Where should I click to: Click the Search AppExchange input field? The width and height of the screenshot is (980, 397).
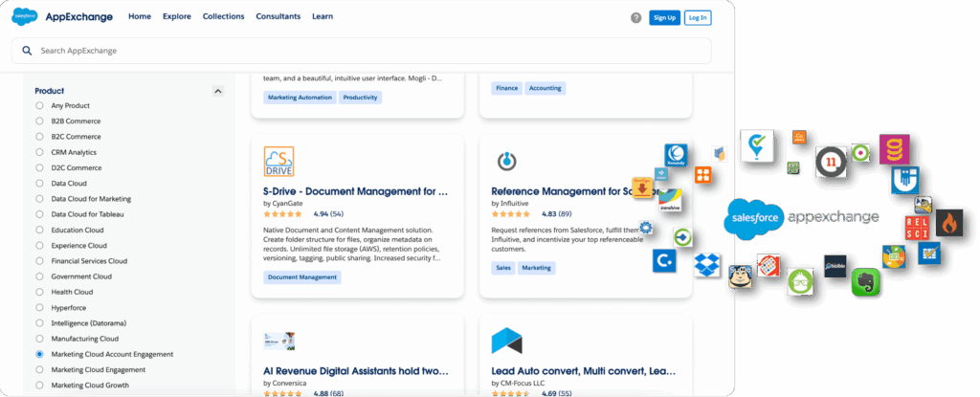(x=361, y=51)
